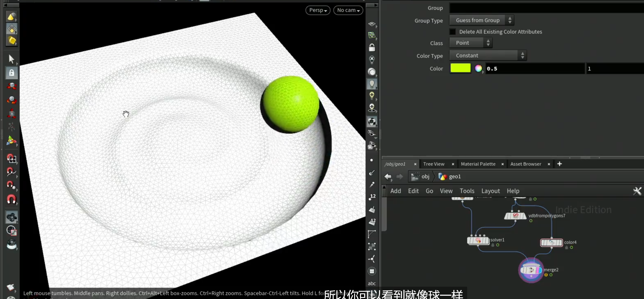644x299 pixels.
Task: Pick the Select arrow tool
Action: coord(11,59)
